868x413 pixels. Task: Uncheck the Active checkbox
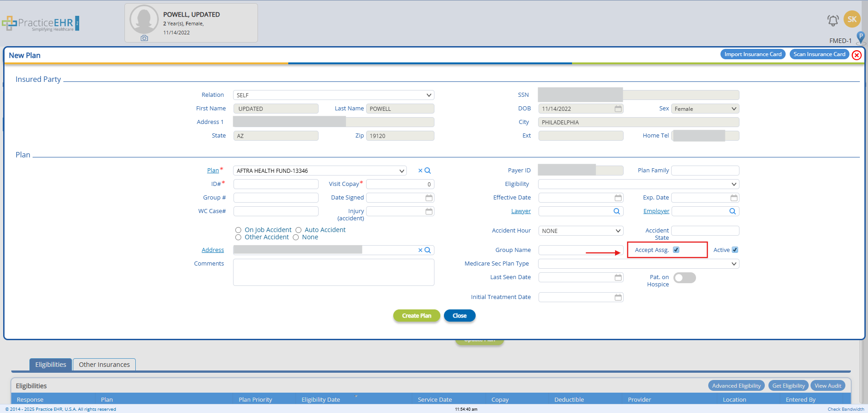point(735,250)
